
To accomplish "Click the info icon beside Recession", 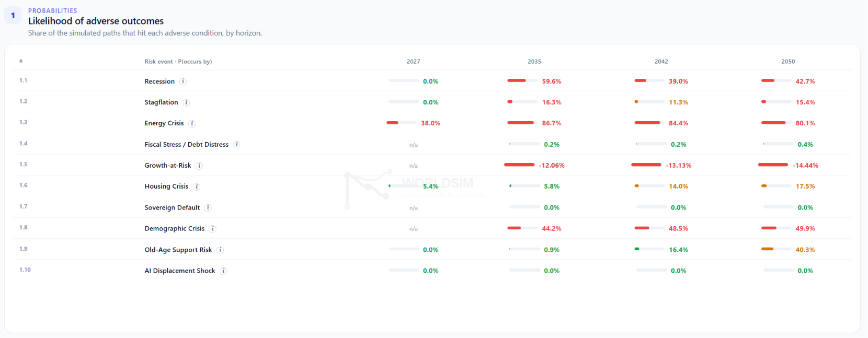I will (183, 81).
